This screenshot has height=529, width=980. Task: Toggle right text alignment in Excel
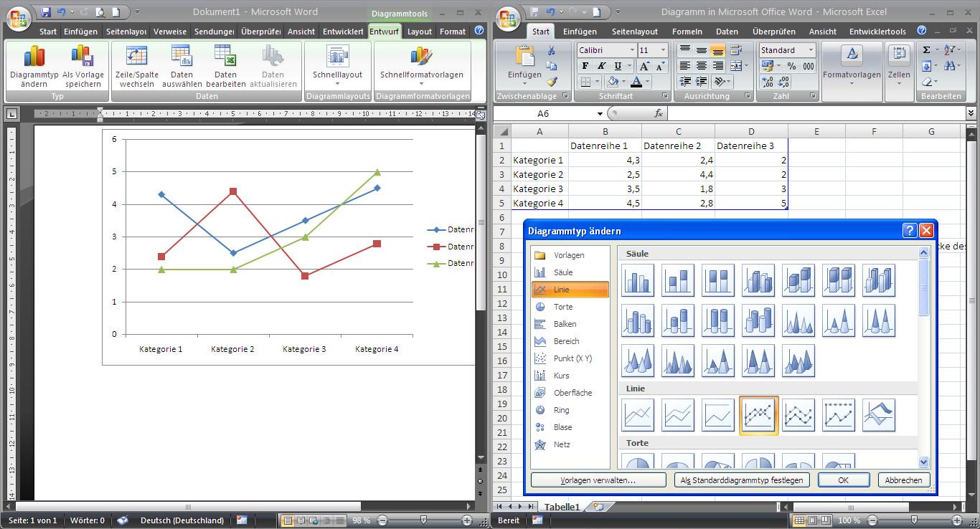tap(717, 66)
